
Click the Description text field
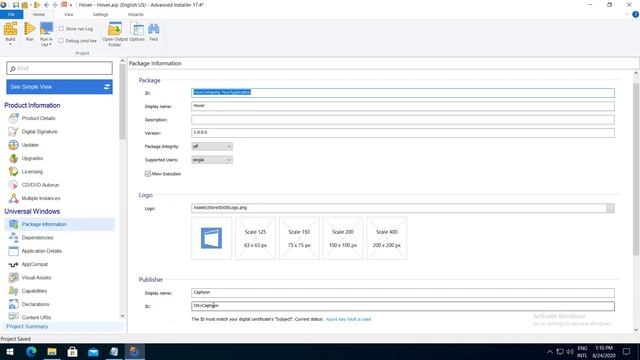(x=403, y=120)
